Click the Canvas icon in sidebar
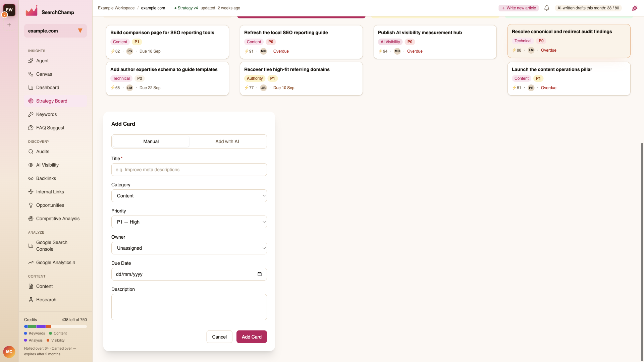Image resolution: width=644 pixels, height=362 pixels. click(x=31, y=74)
